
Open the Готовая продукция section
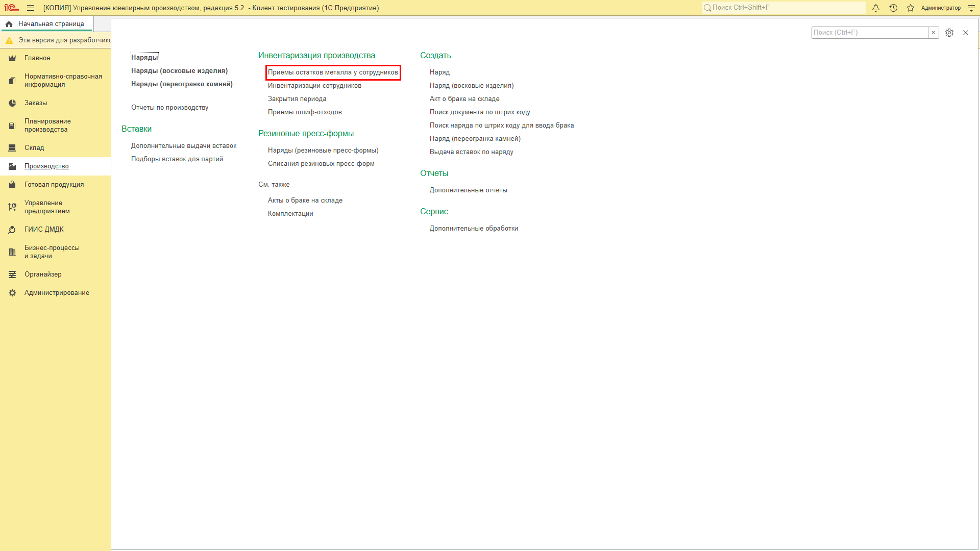[x=55, y=185]
